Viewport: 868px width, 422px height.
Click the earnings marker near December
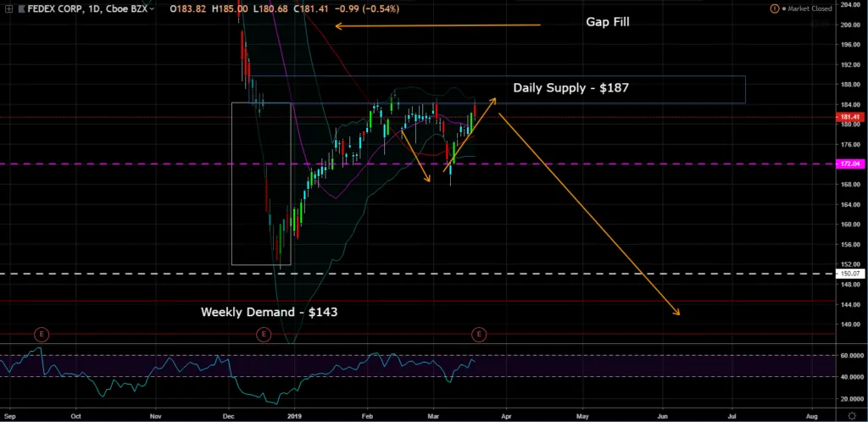pyautogui.click(x=264, y=335)
